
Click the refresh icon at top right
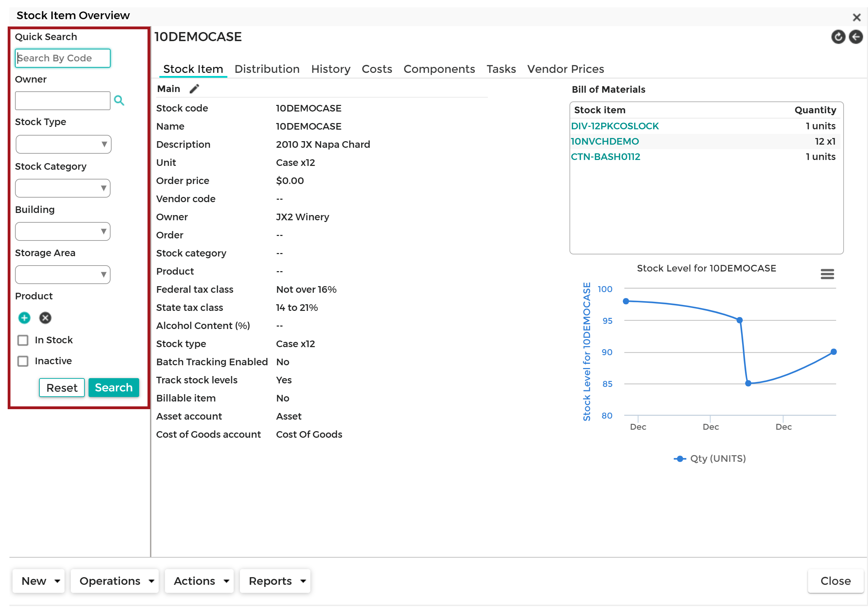coord(838,37)
